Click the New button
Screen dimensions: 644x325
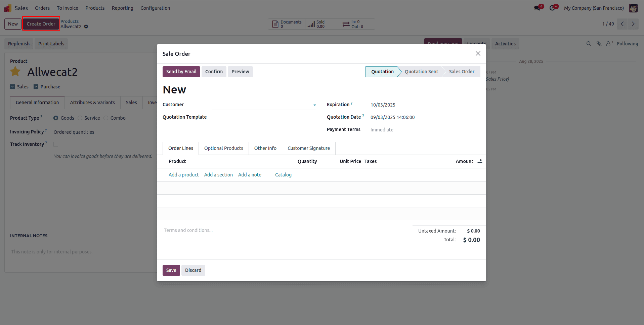pos(13,24)
